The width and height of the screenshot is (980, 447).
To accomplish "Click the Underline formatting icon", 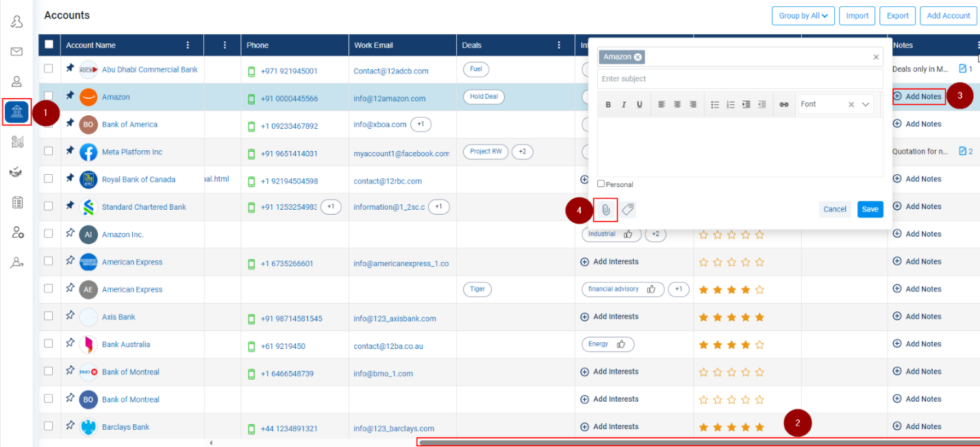I will click(x=640, y=105).
